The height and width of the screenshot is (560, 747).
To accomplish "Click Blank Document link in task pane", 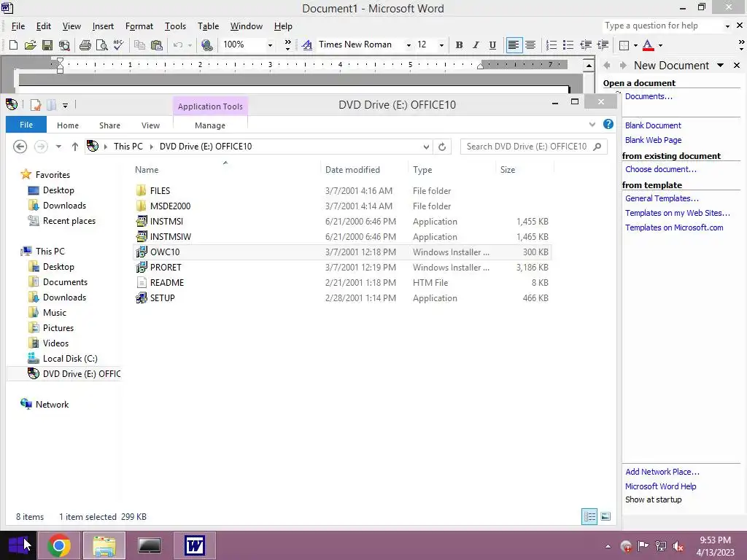I will click(x=653, y=125).
